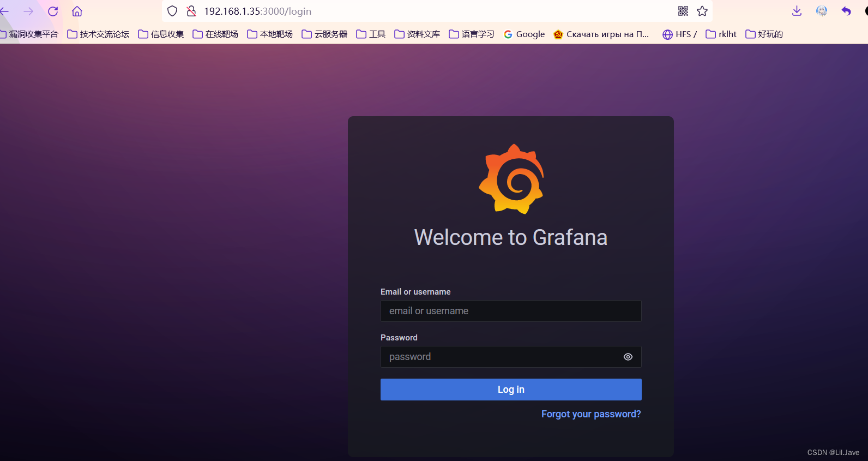Open the HFS / bookmark
The width and height of the screenshot is (868, 461).
click(x=679, y=34)
